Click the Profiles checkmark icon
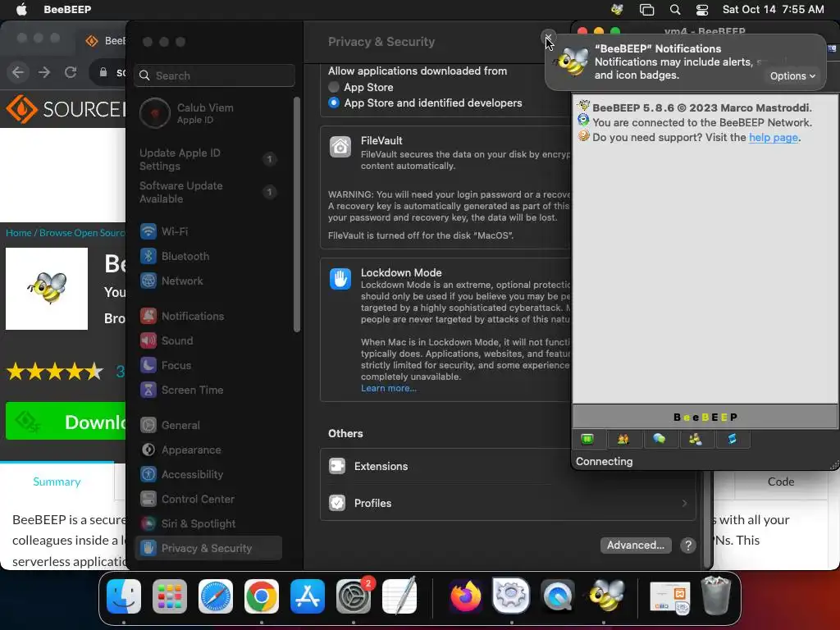 [x=337, y=503]
